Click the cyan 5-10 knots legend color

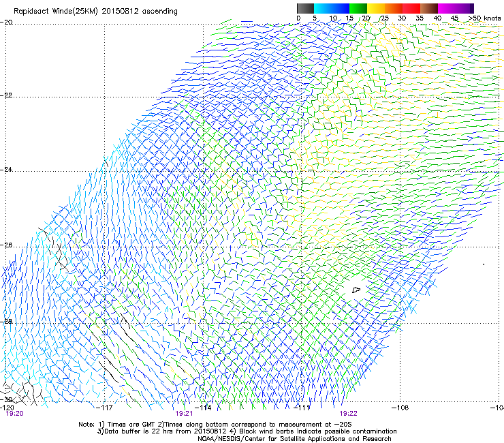(x=323, y=8)
